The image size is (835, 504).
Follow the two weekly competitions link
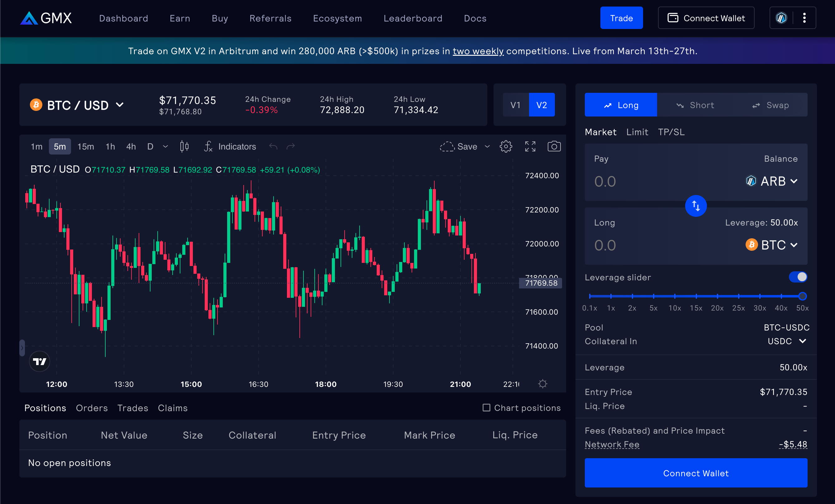[478, 51]
